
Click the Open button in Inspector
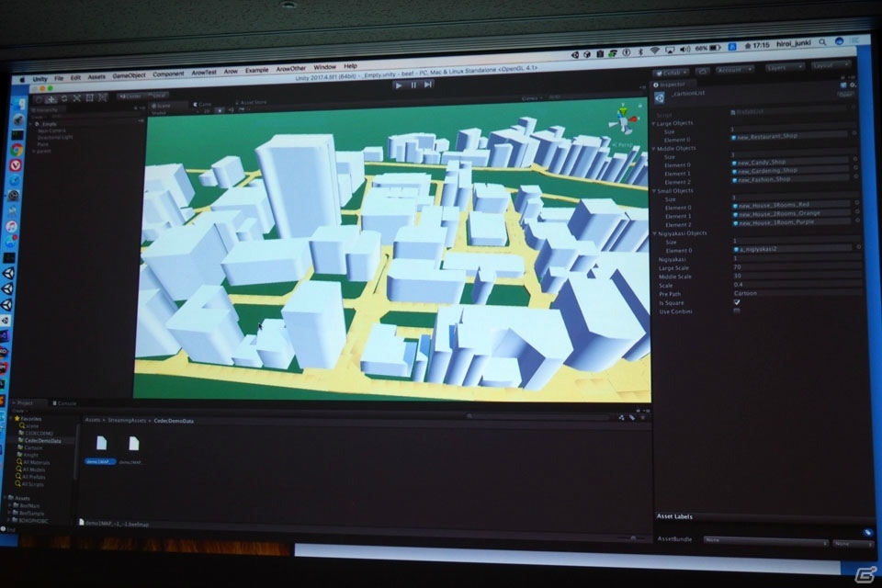[845, 95]
